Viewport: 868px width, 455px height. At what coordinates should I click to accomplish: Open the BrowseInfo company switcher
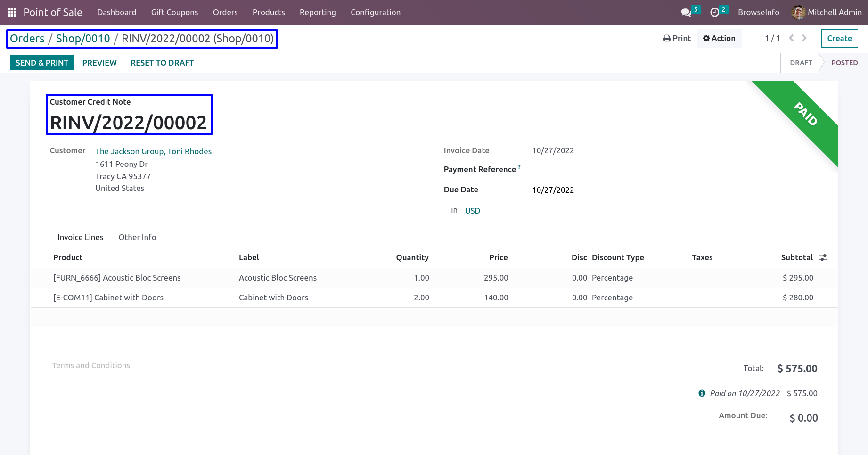pos(758,12)
